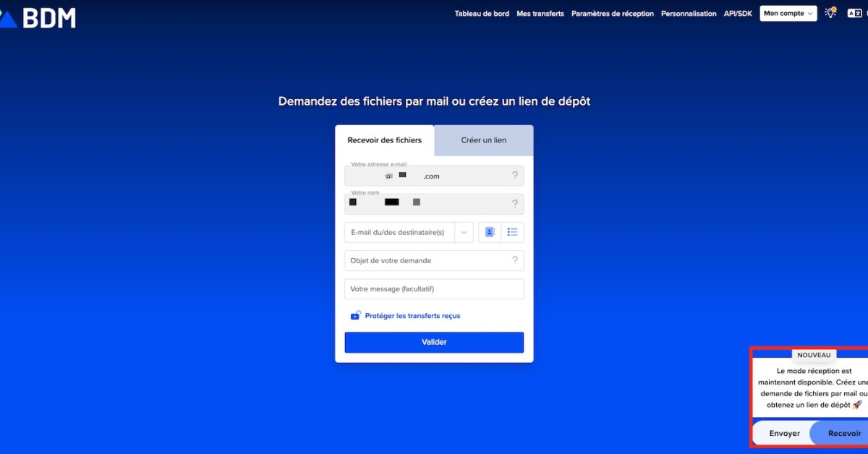Select the 'Recevoir des fichiers' tab
The width and height of the screenshot is (868, 454).
click(x=385, y=140)
